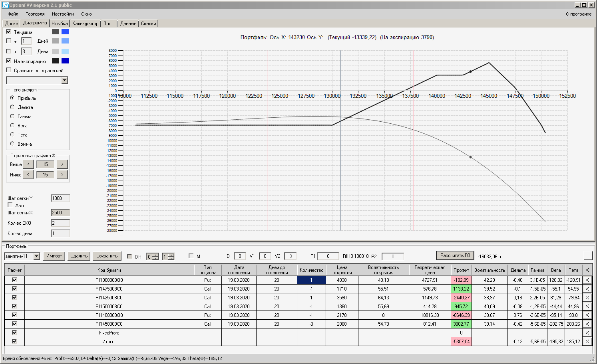Switch to the Доска tab
Image resolution: width=597 pixels, height=364 pixels.
click(12, 24)
